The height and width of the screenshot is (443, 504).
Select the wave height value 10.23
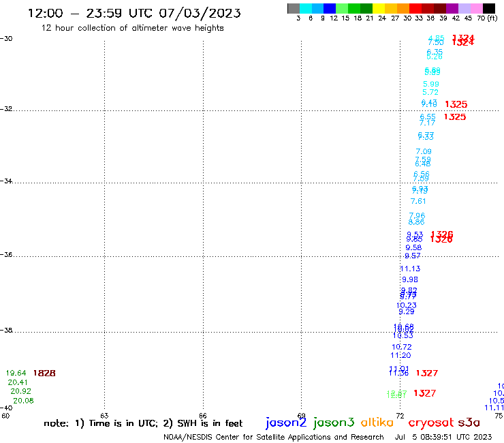(407, 305)
